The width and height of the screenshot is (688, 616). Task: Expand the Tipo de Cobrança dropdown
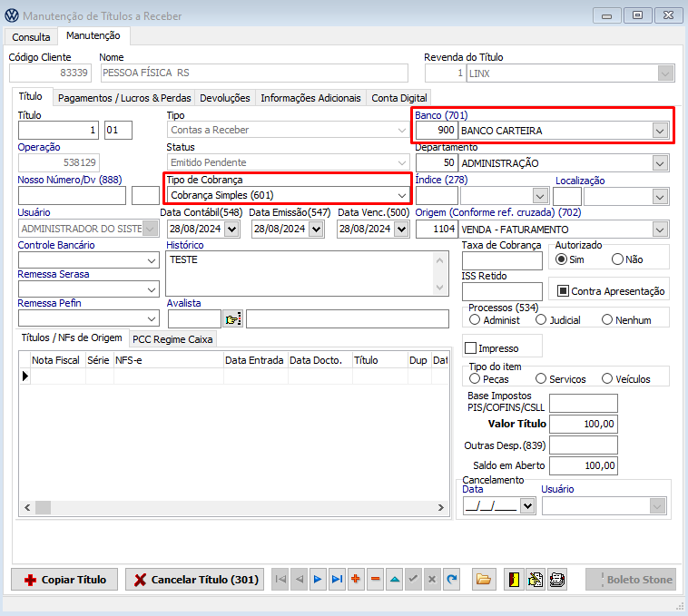(401, 195)
